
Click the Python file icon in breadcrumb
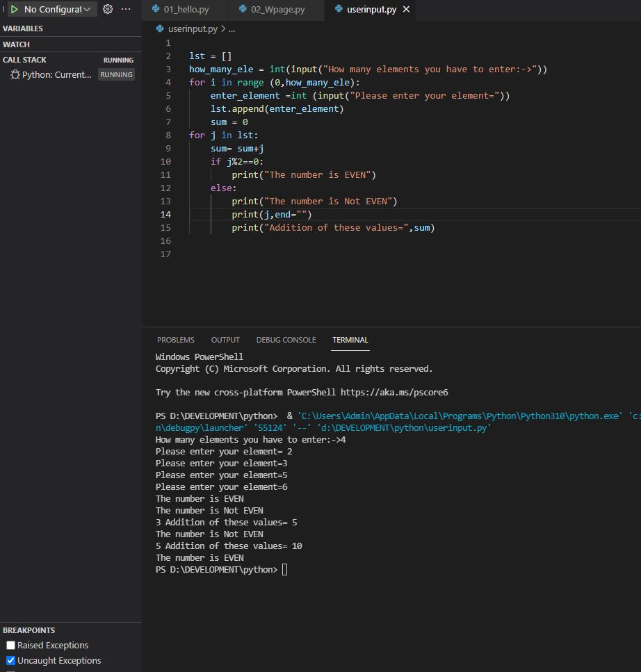tap(160, 29)
